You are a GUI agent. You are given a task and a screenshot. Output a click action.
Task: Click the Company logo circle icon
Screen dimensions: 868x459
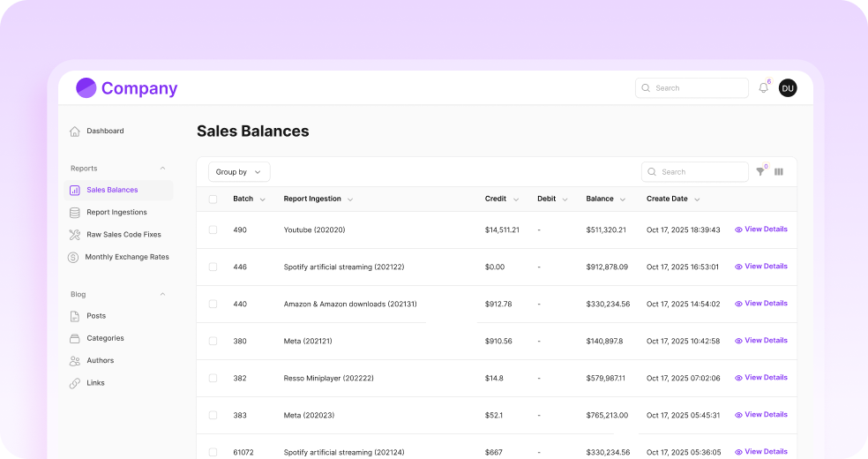86,87
